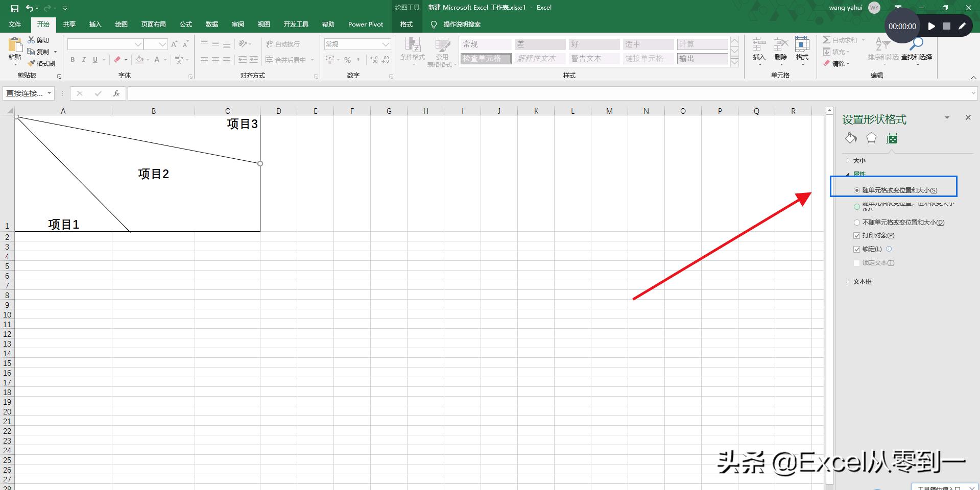Image resolution: width=980 pixels, height=490 pixels.
Task: Expand the cell styles gallery
Action: pos(735,62)
